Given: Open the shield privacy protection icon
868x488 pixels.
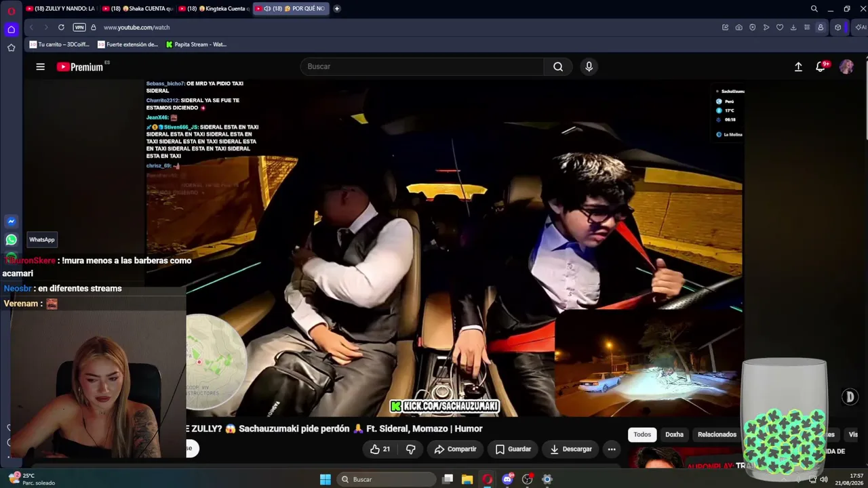Looking at the screenshot, I should [752, 27].
